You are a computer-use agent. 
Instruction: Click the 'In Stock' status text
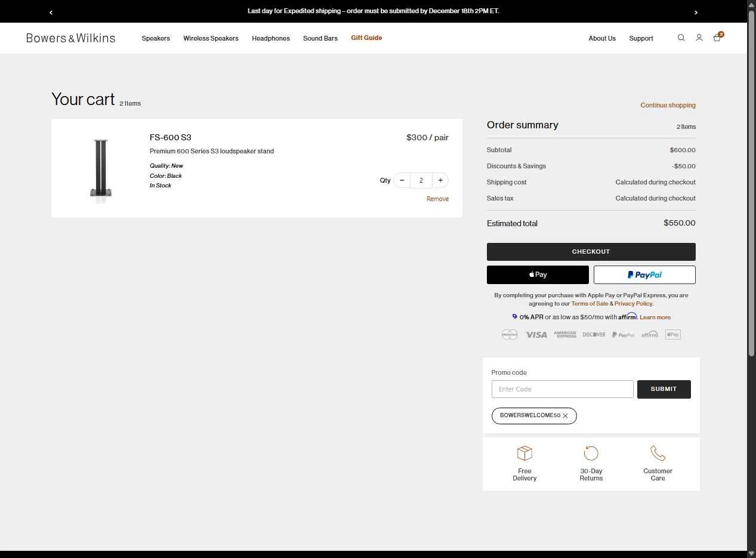click(161, 186)
